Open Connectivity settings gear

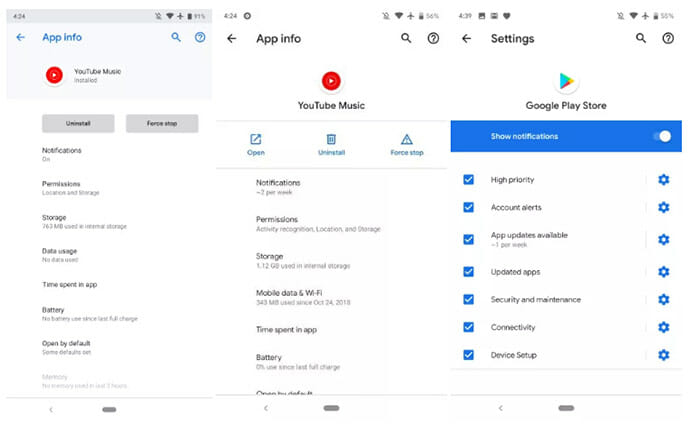663,327
